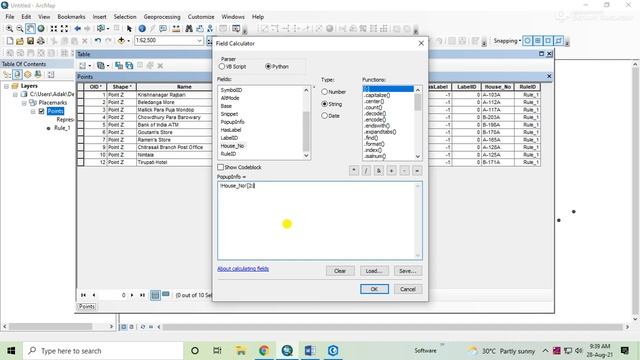This screenshot has width=640, height=360.
Task: Choose Date type
Action: tap(324, 116)
